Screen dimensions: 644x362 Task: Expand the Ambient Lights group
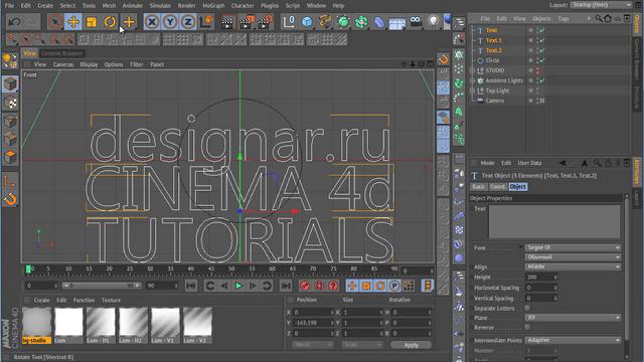pyautogui.click(x=472, y=80)
